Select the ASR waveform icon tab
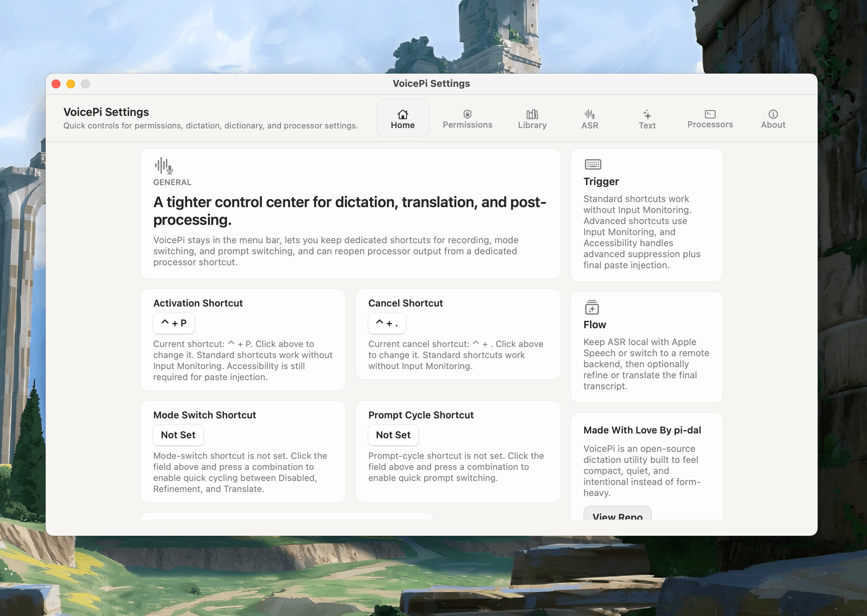 589,119
